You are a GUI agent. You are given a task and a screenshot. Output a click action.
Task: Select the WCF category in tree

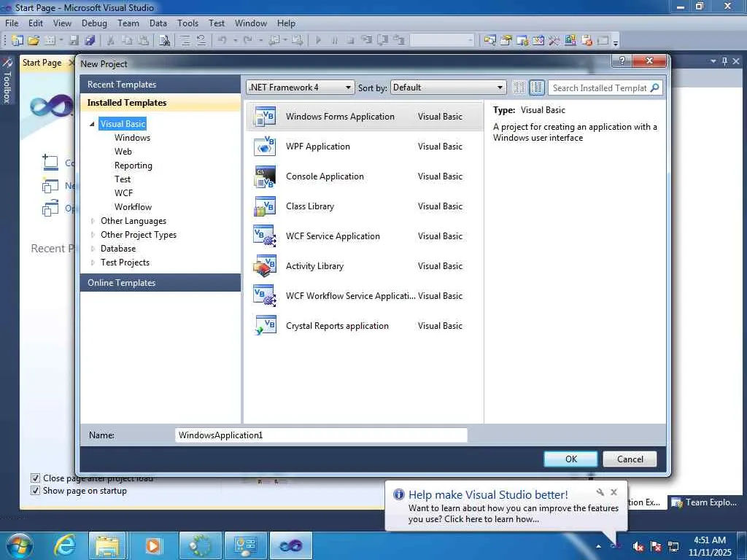(x=123, y=192)
